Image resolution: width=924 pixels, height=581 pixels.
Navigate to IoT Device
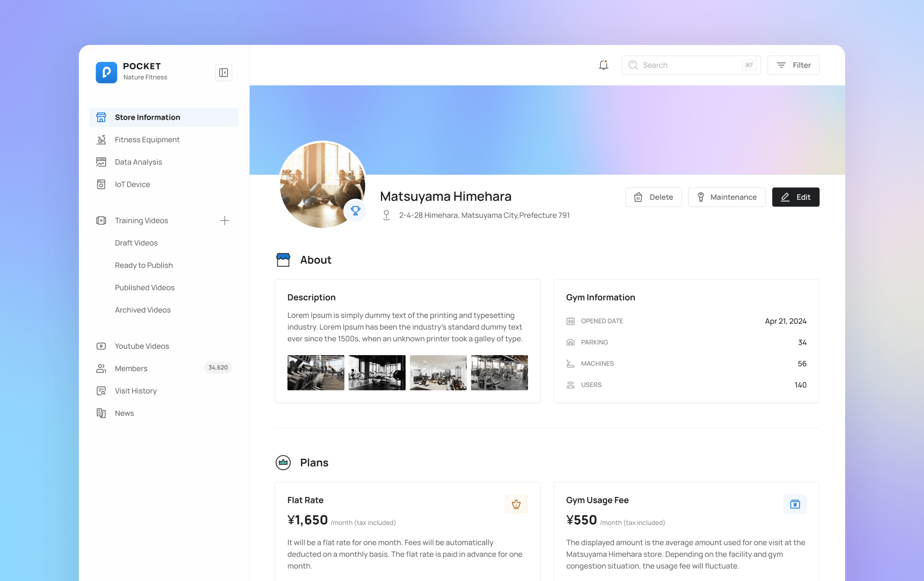164,184
